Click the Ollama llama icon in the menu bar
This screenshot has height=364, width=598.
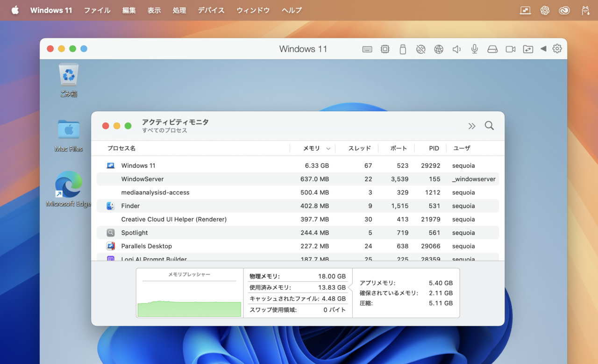(x=585, y=10)
